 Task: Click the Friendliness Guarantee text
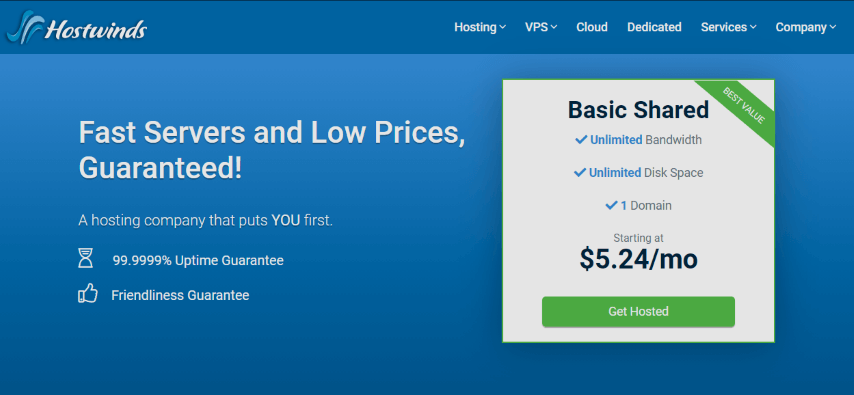coord(180,295)
